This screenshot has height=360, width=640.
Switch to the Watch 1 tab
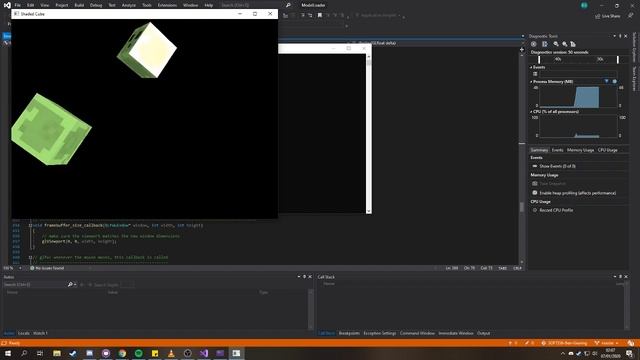tap(40, 333)
